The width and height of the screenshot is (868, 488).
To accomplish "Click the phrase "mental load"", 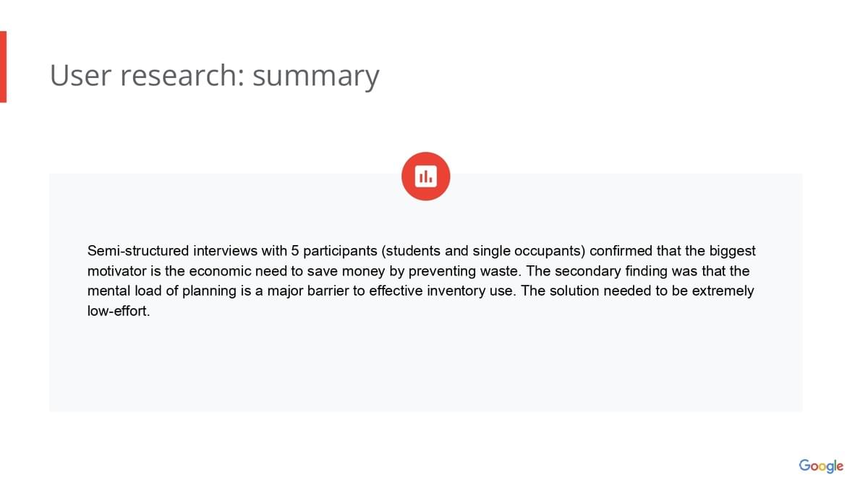I will click(x=119, y=291).
